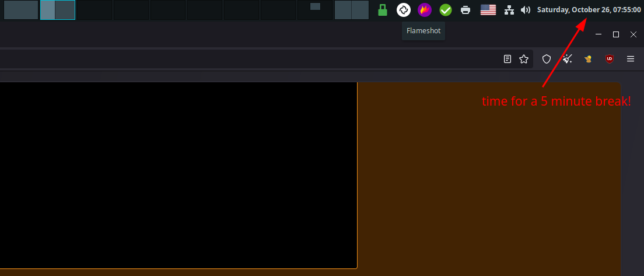The height and width of the screenshot is (276, 644).
Task: Click the green checkmark tray icon
Action: [x=446, y=10]
